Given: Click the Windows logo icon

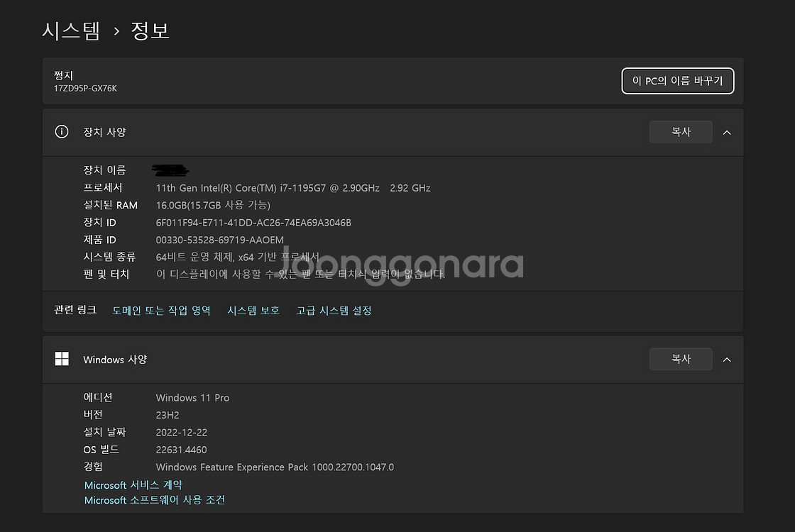Looking at the screenshot, I should (x=62, y=359).
